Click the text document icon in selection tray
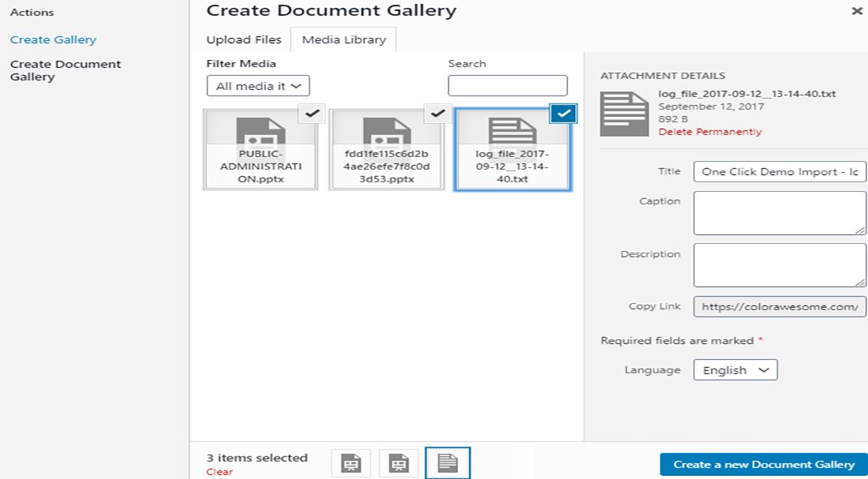Viewport: 868px width, 479px height. coord(448,463)
